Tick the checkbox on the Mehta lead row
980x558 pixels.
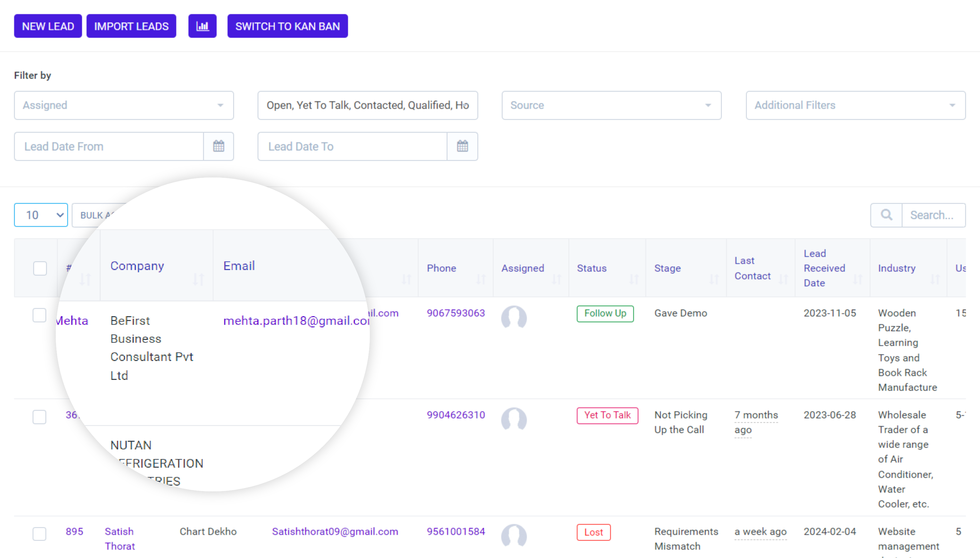[39, 315]
